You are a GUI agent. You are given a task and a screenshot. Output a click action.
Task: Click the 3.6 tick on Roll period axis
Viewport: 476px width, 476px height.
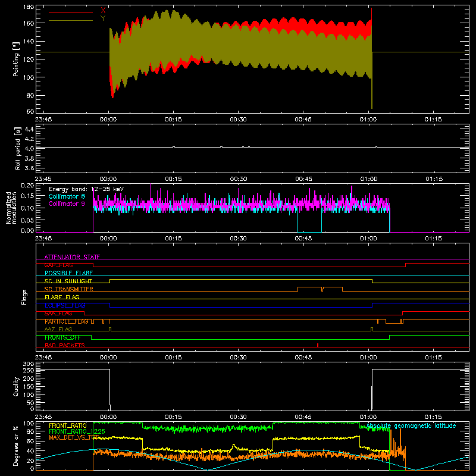(x=29, y=168)
